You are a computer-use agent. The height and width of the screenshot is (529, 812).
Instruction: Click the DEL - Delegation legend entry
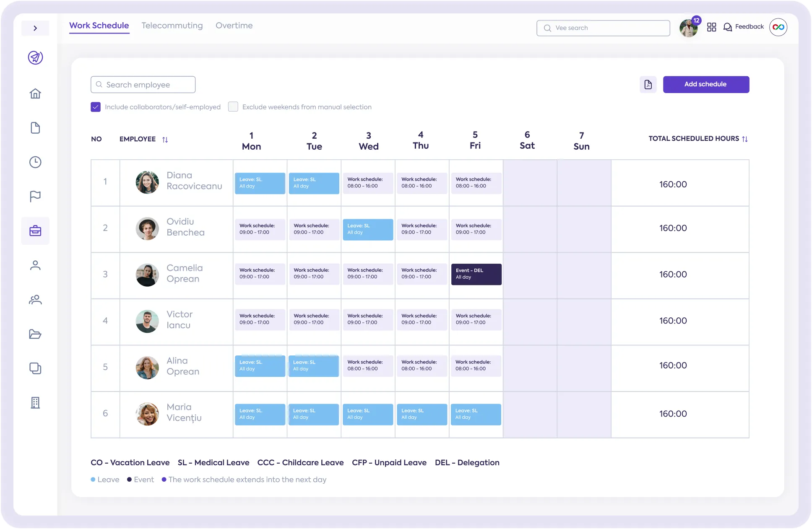pos(467,463)
